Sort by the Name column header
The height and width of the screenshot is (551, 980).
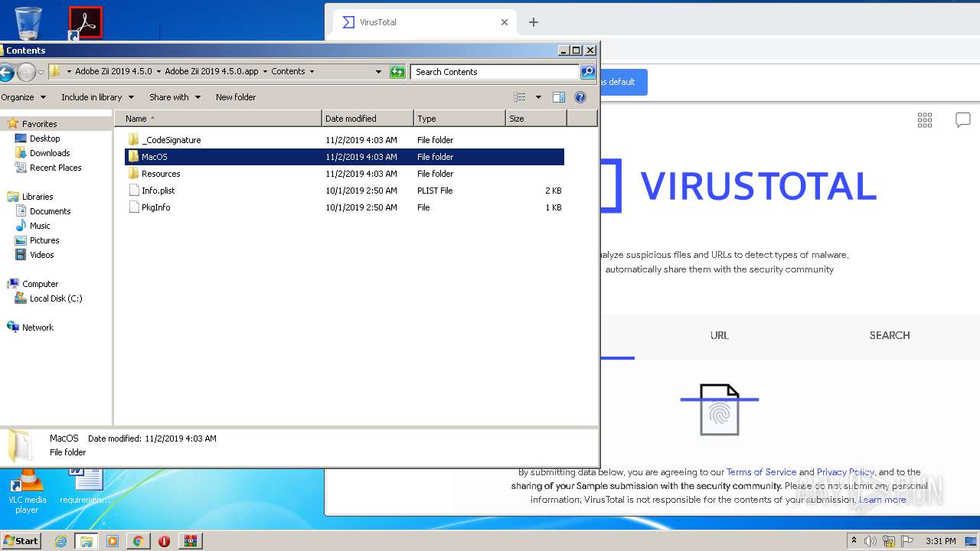coord(218,119)
